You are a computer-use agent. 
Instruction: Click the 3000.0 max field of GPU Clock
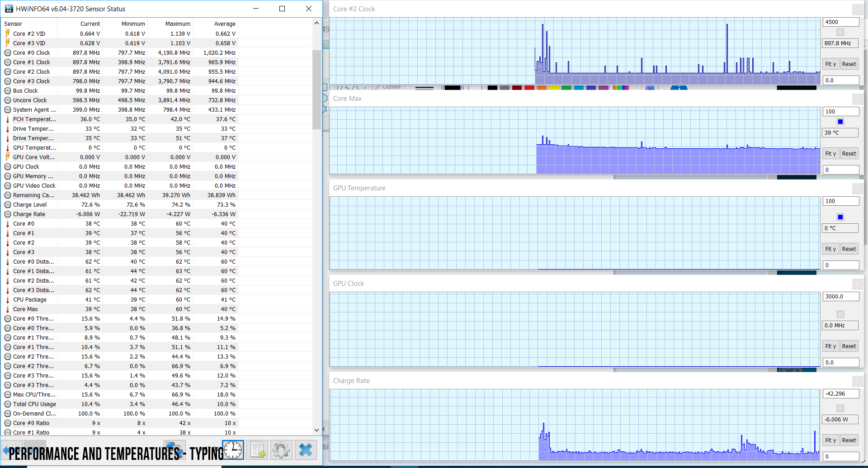[x=840, y=297]
